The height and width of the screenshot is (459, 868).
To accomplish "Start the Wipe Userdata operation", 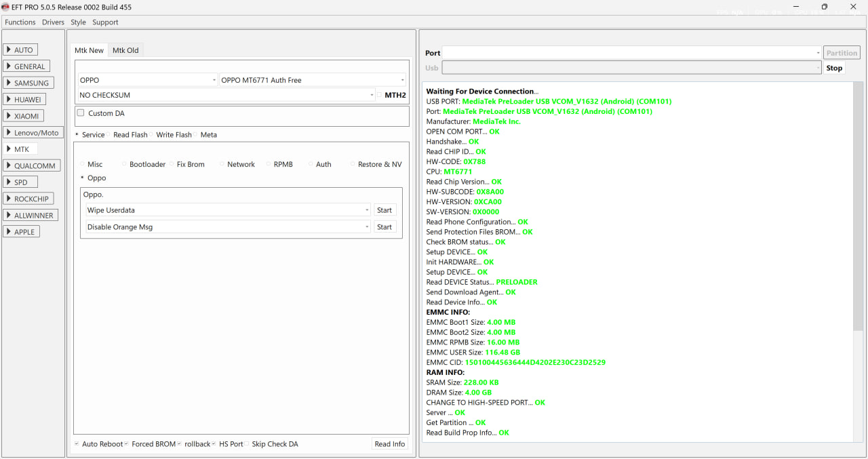I will point(384,210).
